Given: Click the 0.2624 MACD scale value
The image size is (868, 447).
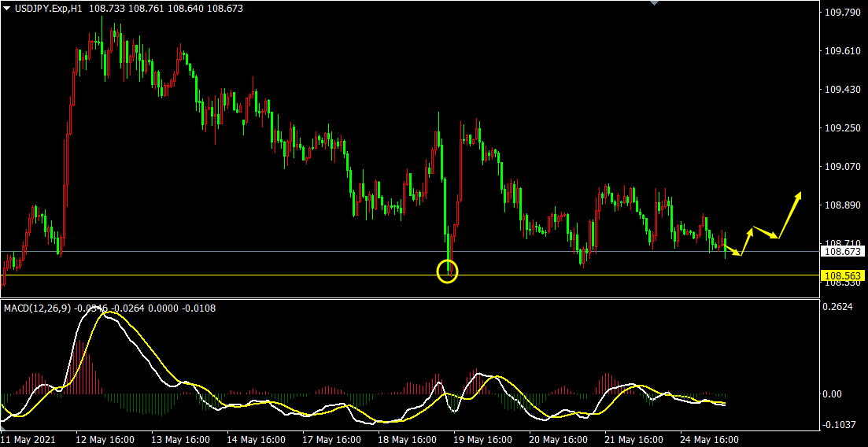Looking at the screenshot, I should pyautogui.click(x=838, y=308).
